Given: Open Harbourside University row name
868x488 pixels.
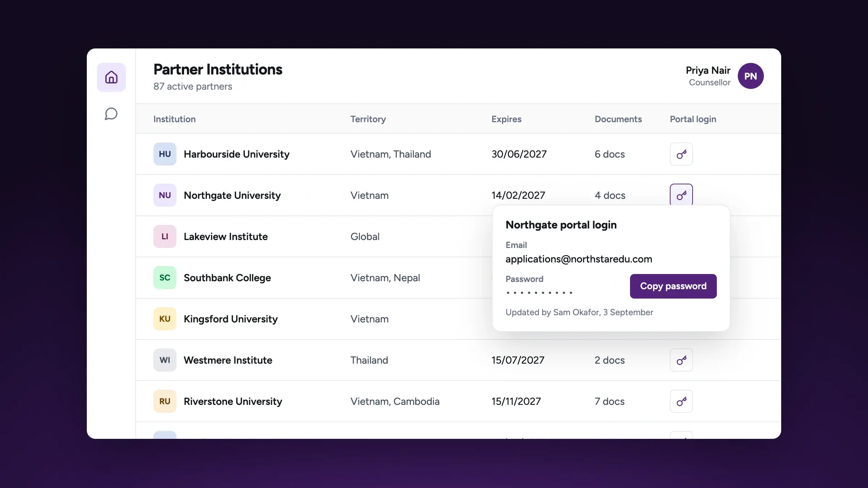Looking at the screenshot, I should click(237, 154).
